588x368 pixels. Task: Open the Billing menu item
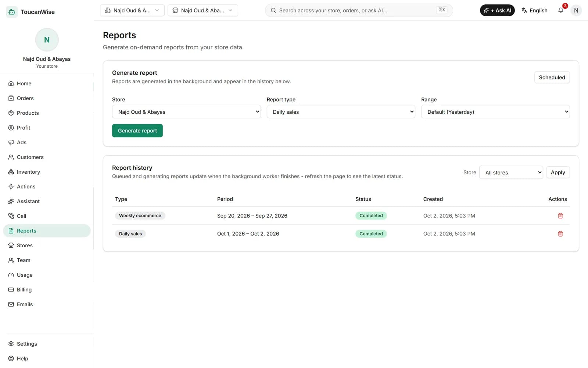point(47,290)
